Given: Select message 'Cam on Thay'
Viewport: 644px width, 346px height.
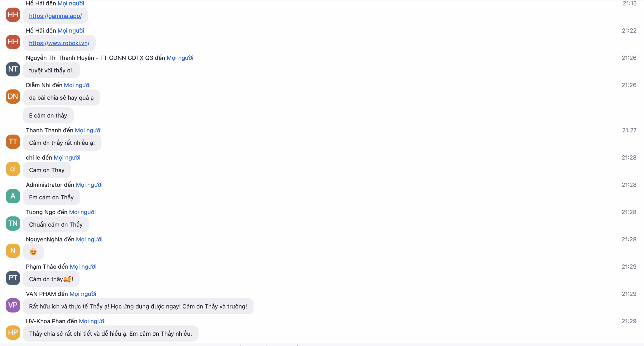Looking at the screenshot, I should [x=47, y=170].
